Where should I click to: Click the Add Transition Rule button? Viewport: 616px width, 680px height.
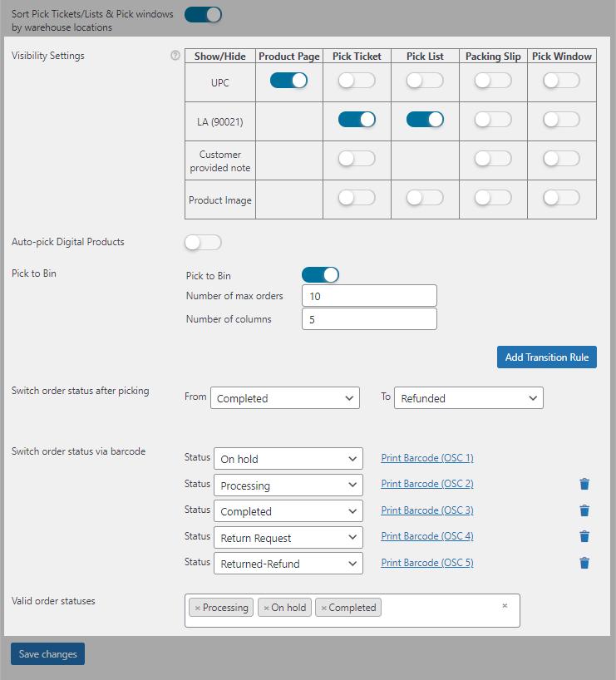(546, 357)
